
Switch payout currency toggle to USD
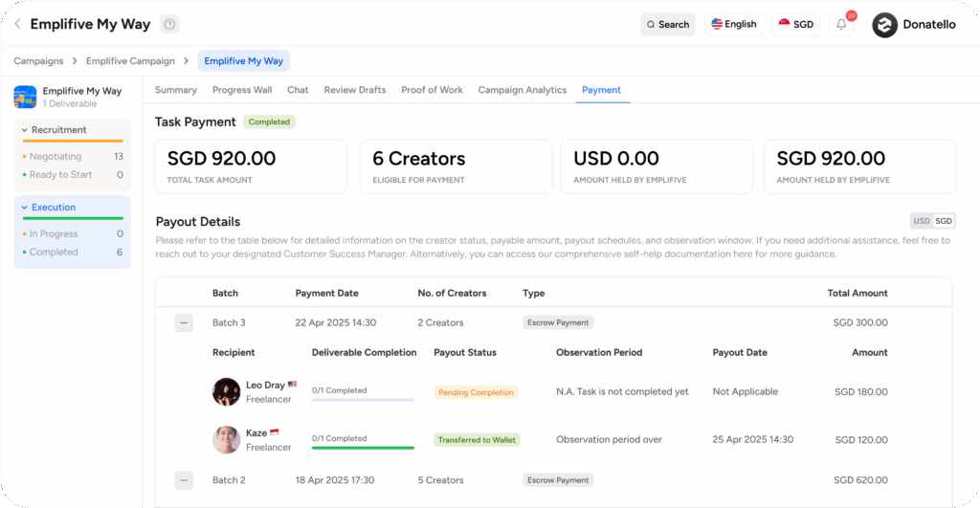[922, 221]
